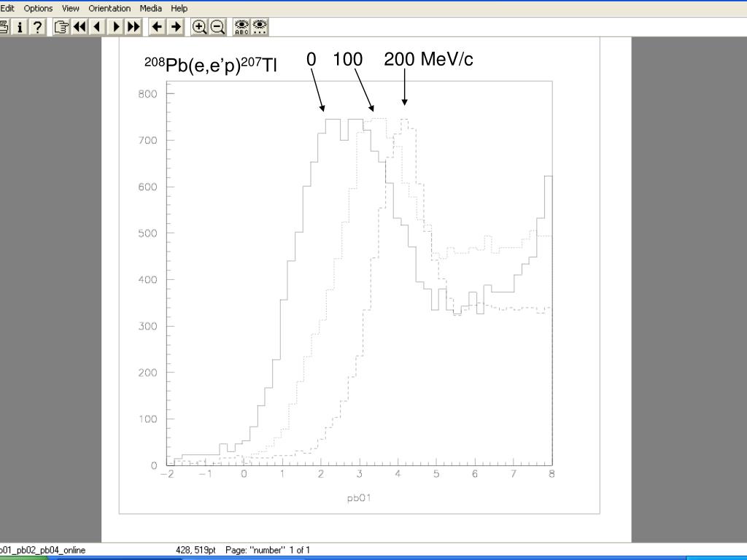Image resolution: width=747 pixels, height=560 pixels.
Task: Click the Print toolbar icon
Action: tap(4, 27)
